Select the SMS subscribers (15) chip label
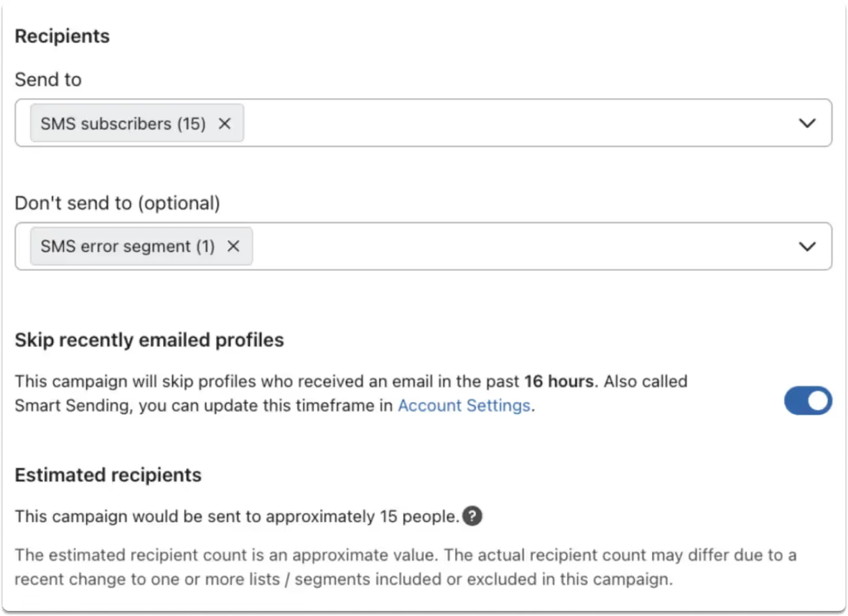The image size is (848, 616). (123, 123)
